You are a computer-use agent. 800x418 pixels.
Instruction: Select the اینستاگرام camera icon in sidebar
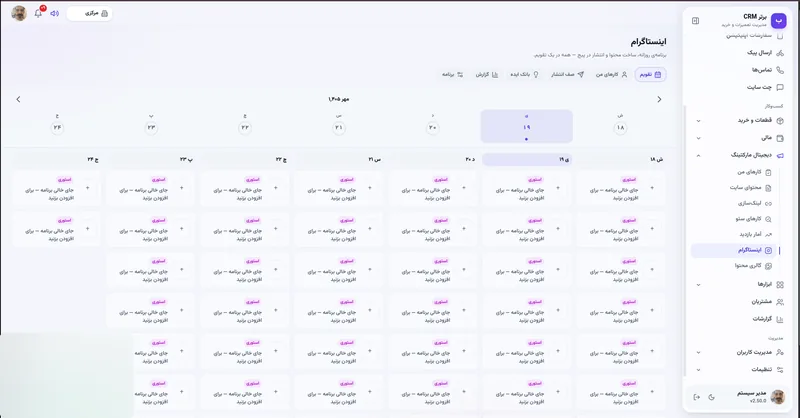click(x=768, y=250)
